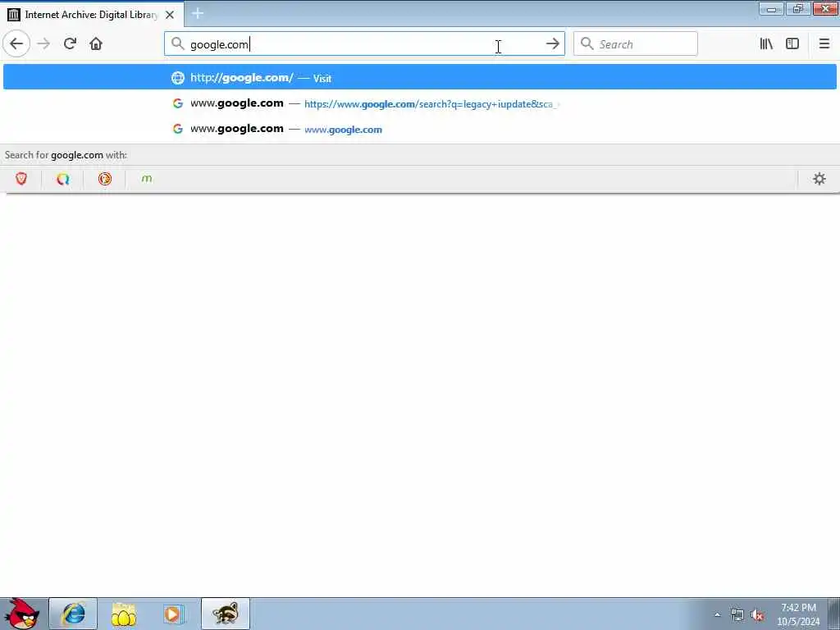The height and width of the screenshot is (630, 840).
Task: Open the clock showing 7:42 PM
Action: [798, 614]
